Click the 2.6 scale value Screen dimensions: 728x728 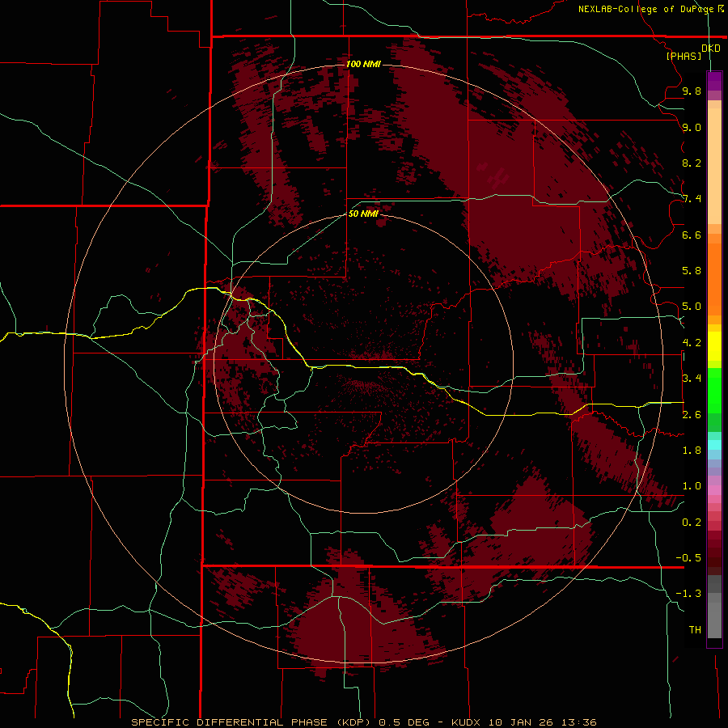(692, 415)
